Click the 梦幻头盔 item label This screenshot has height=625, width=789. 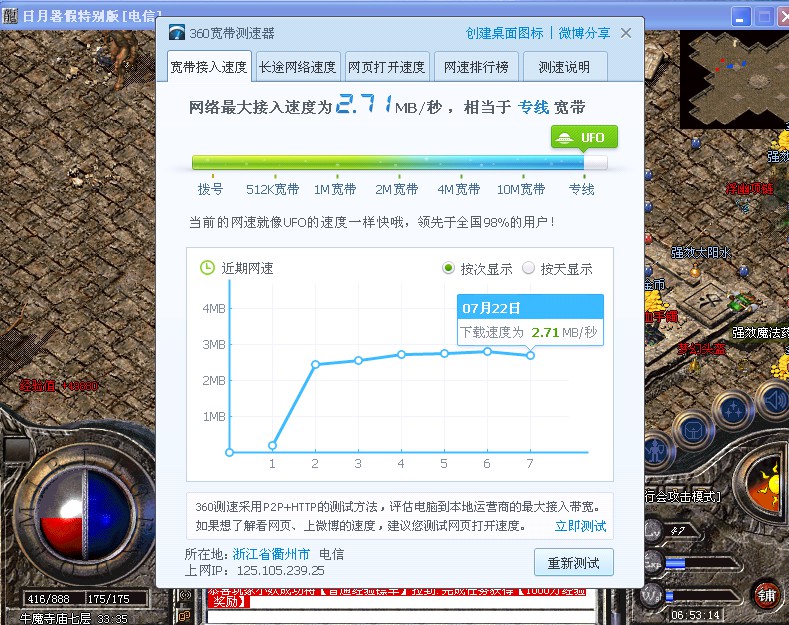(x=701, y=349)
